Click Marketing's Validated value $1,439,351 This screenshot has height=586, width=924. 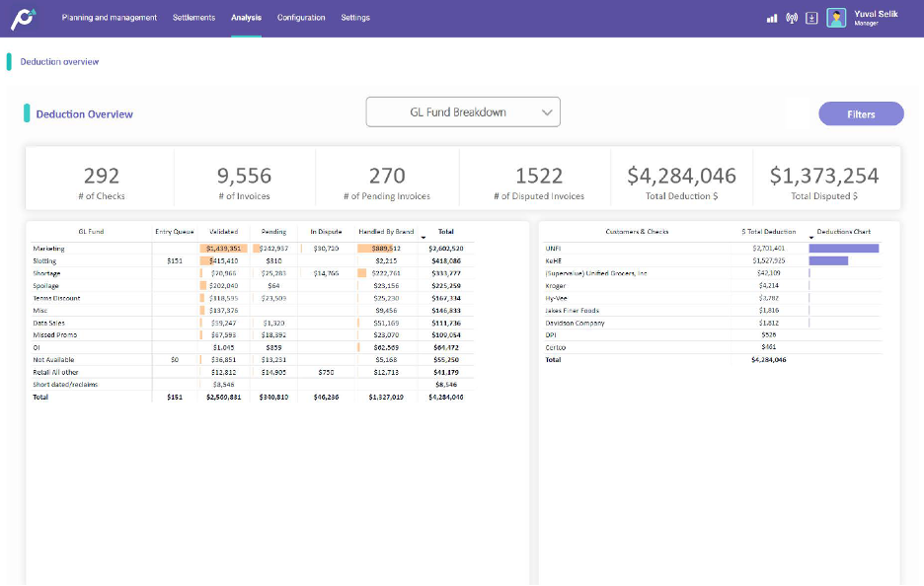click(x=223, y=249)
